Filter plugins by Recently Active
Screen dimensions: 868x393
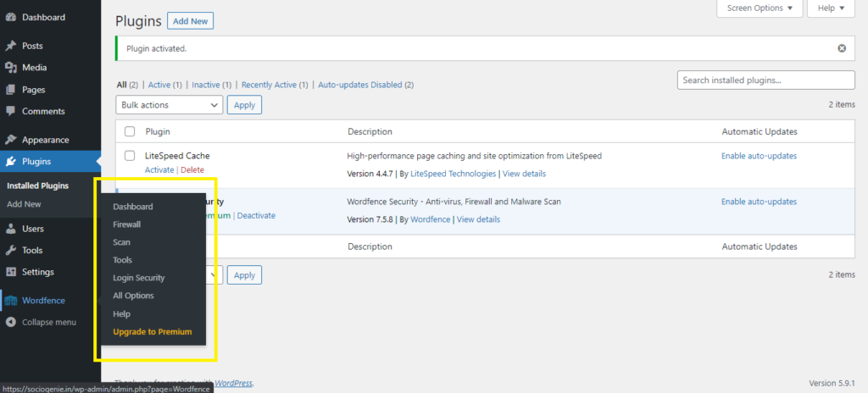(269, 86)
